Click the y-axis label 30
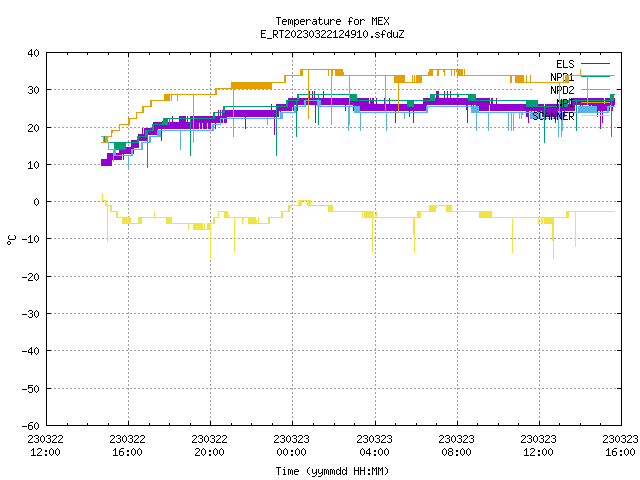The height and width of the screenshot is (480, 640). point(33,90)
